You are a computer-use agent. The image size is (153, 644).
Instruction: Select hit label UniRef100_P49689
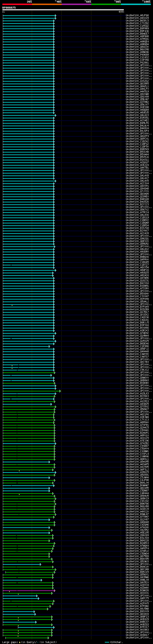(137, 55)
